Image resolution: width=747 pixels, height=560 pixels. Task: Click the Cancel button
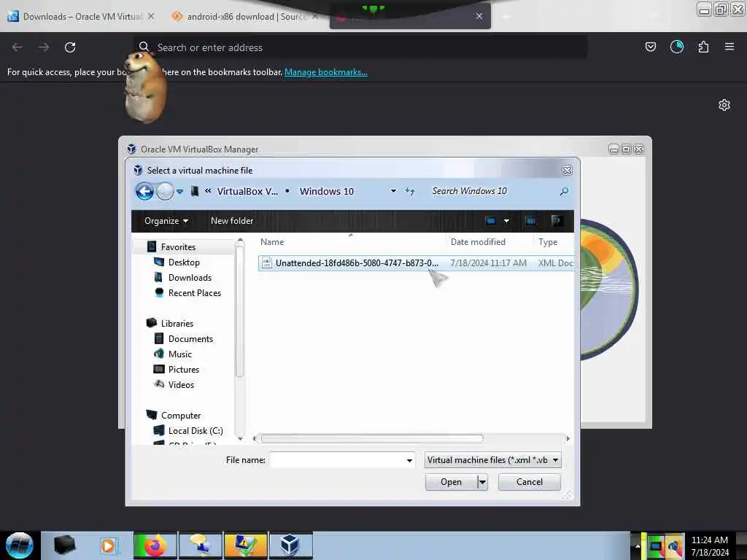click(x=530, y=482)
